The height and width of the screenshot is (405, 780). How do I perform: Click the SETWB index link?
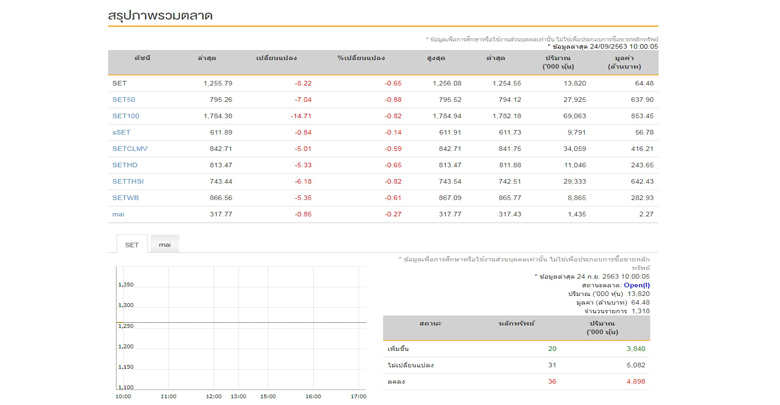point(125,198)
